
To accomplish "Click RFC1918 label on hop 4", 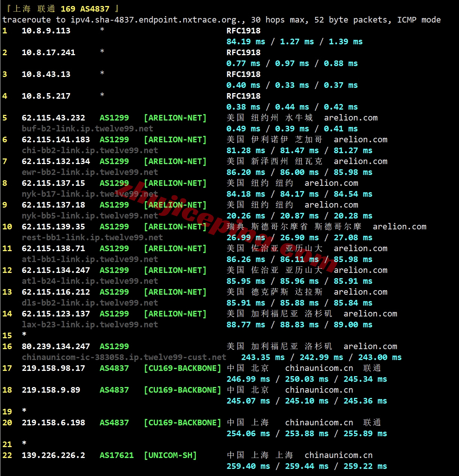I will pyautogui.click(x=243, y=96).
